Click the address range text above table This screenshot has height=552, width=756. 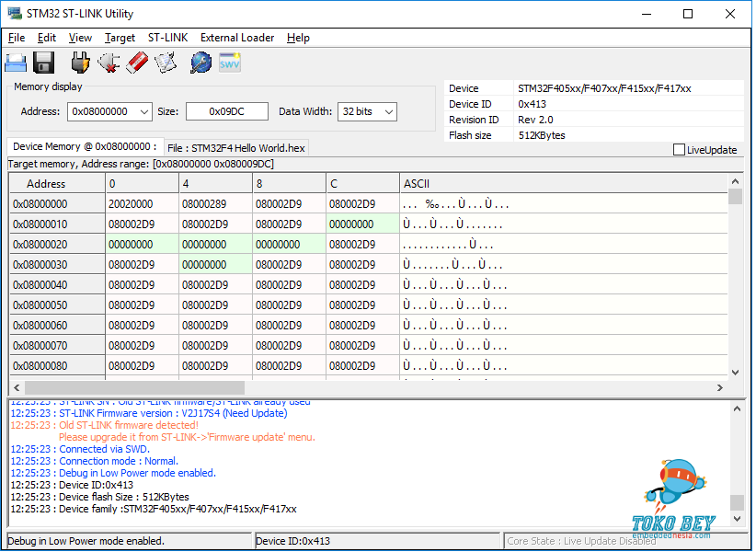[x=141, y=165]
